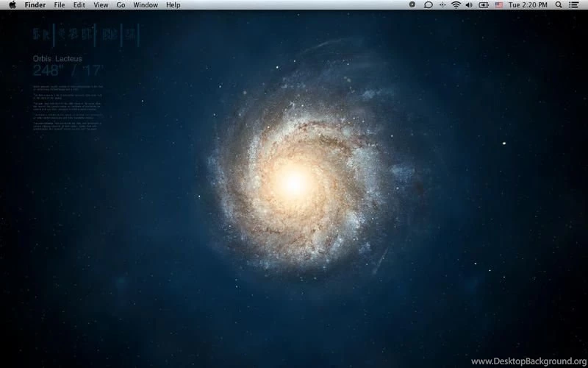Open the File menu

coord(59,4)
